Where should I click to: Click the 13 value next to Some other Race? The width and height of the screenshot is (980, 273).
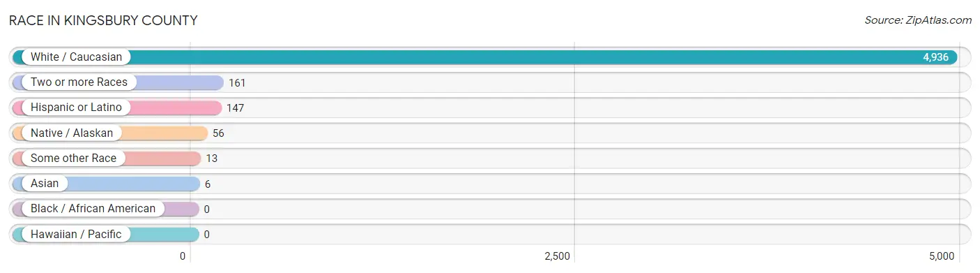212,158
